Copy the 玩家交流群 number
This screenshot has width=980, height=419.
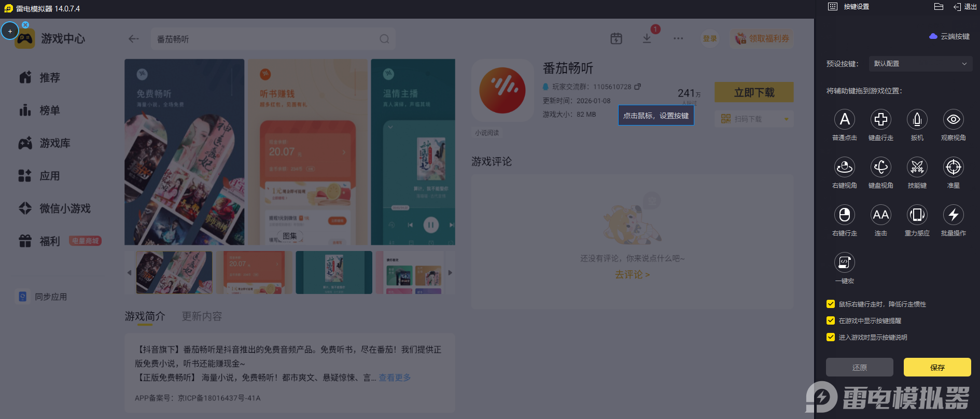(638, 87)
